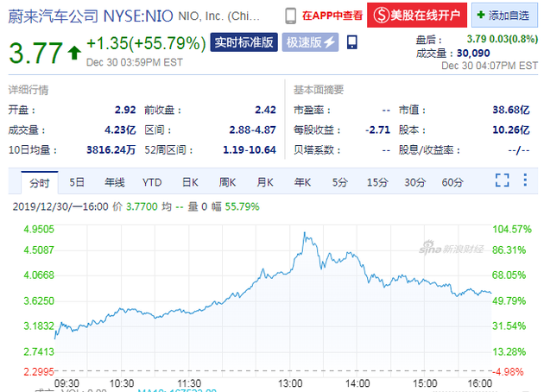Click the after-hours price 3.79 0.03(0.8%)
Image resolution: width=544 pixels, height=392 pixels.
tap(503, 39)
